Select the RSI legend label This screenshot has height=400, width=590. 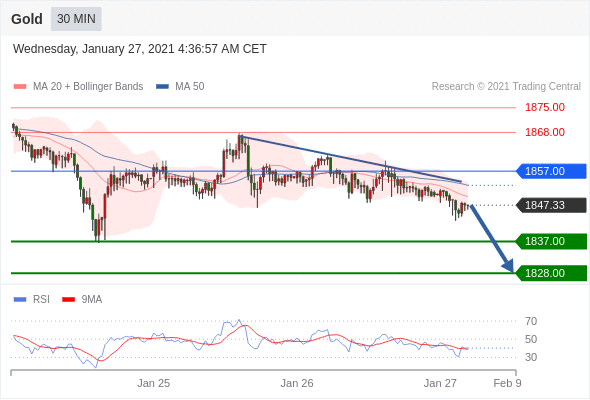[x=41, y=300]
